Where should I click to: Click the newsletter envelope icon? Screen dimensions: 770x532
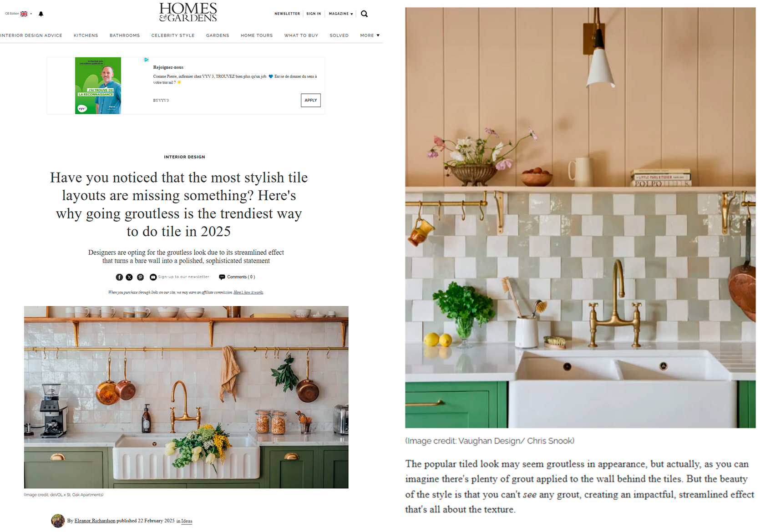[x=153, y=277]
